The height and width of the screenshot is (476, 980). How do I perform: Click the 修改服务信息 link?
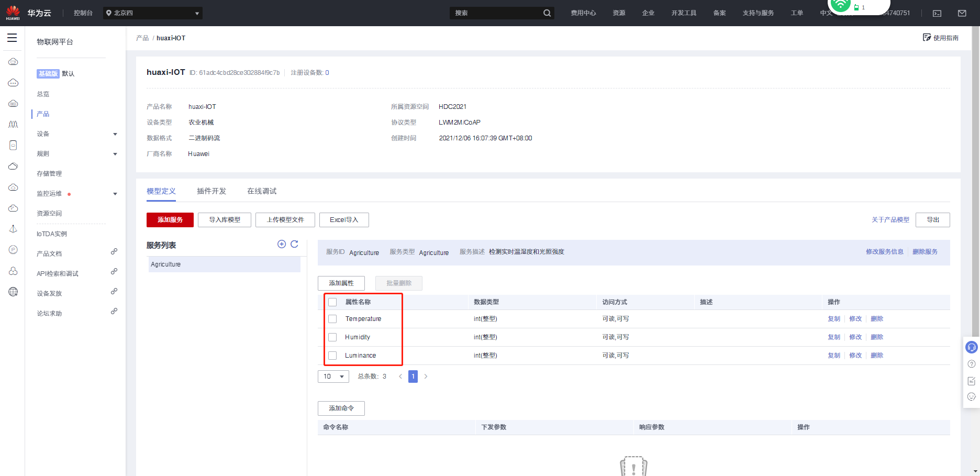pyautogui.click(x=885, y=252)
